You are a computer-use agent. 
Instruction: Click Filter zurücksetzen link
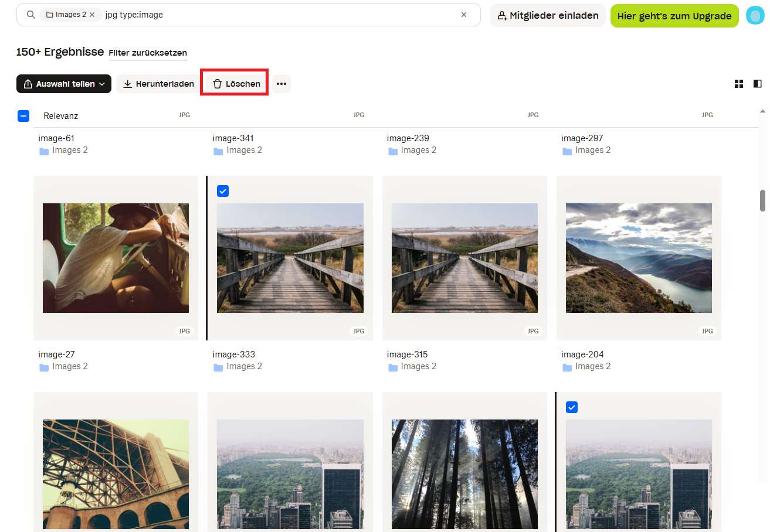coord(148,53)
